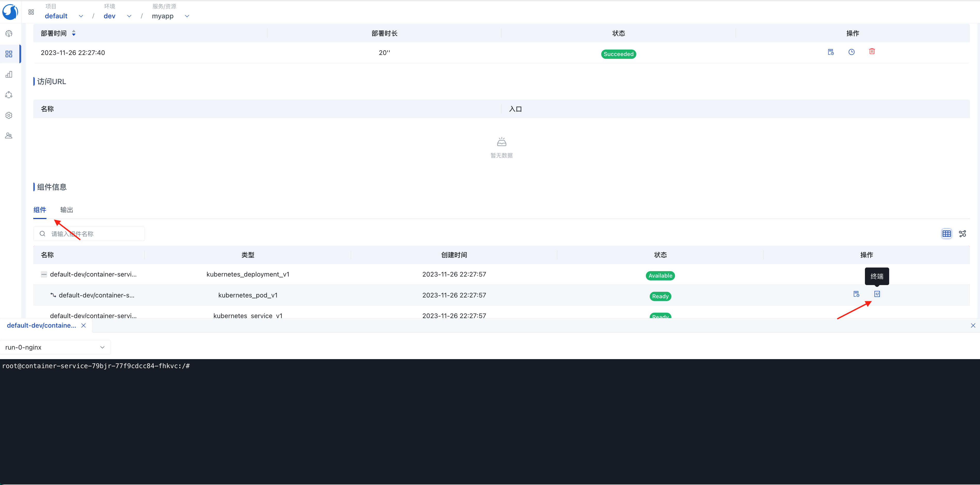Screen dimensions: 980x485
Task: Open the grid apps menu icon
Action: [x=31, y=12]
